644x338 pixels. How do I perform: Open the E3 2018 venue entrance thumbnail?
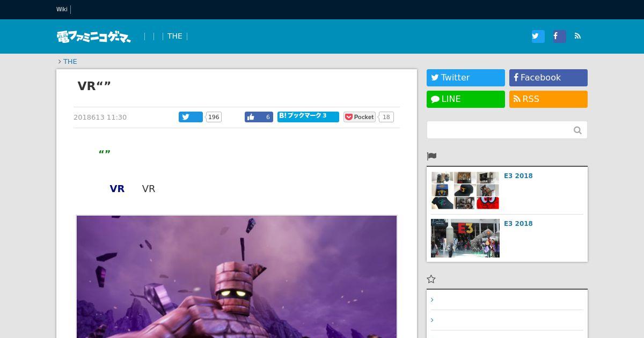465,238
